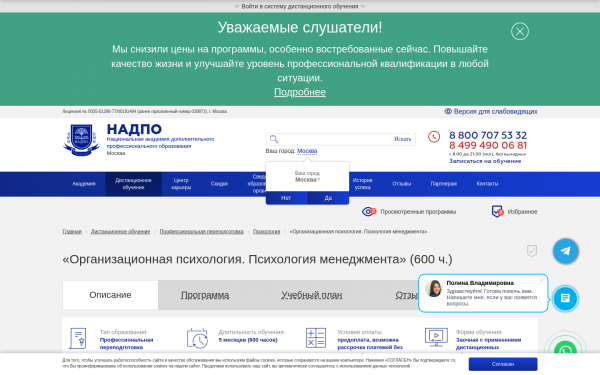
Task: Toggle favorite bookmark icon beside course title
Action: [532, 251]
